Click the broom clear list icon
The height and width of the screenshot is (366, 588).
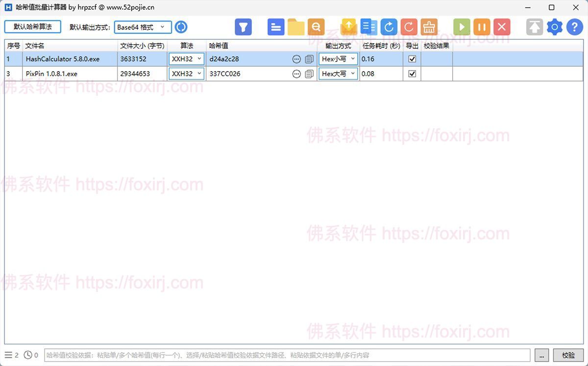coord(429,27)
